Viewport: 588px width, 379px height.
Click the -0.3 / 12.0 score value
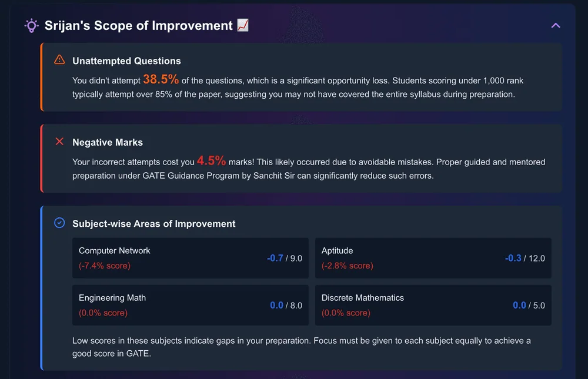coord(524,258)
